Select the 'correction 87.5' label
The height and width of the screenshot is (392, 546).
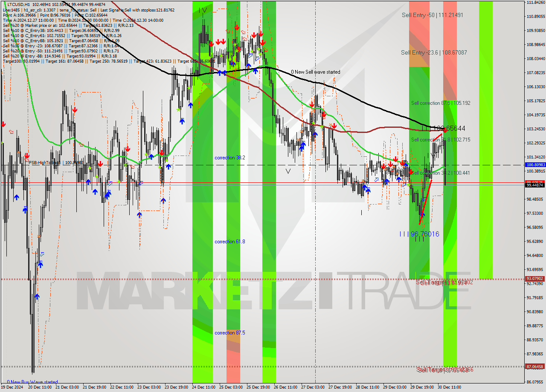tap(230, 333)
